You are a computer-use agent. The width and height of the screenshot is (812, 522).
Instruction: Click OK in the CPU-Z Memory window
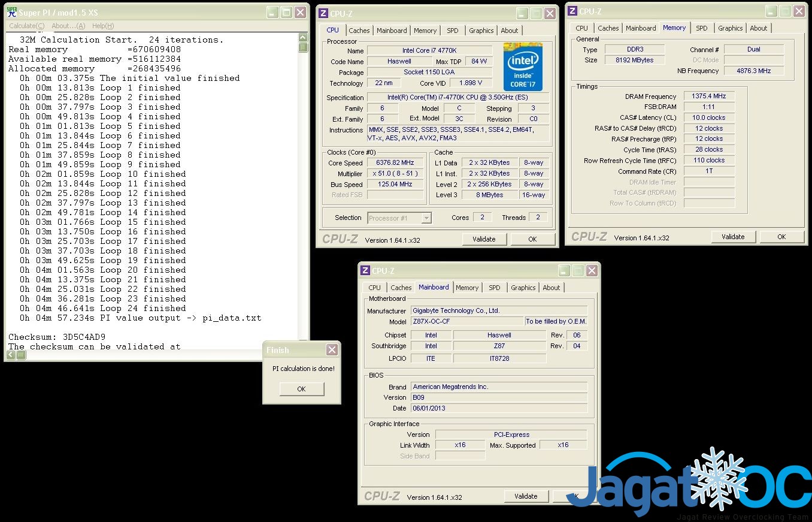[781, 237]
